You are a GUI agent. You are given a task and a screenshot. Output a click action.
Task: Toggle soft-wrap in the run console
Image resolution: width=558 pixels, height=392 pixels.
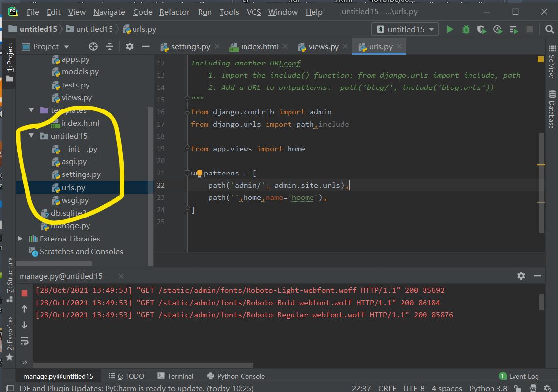(x=24, y=341)
